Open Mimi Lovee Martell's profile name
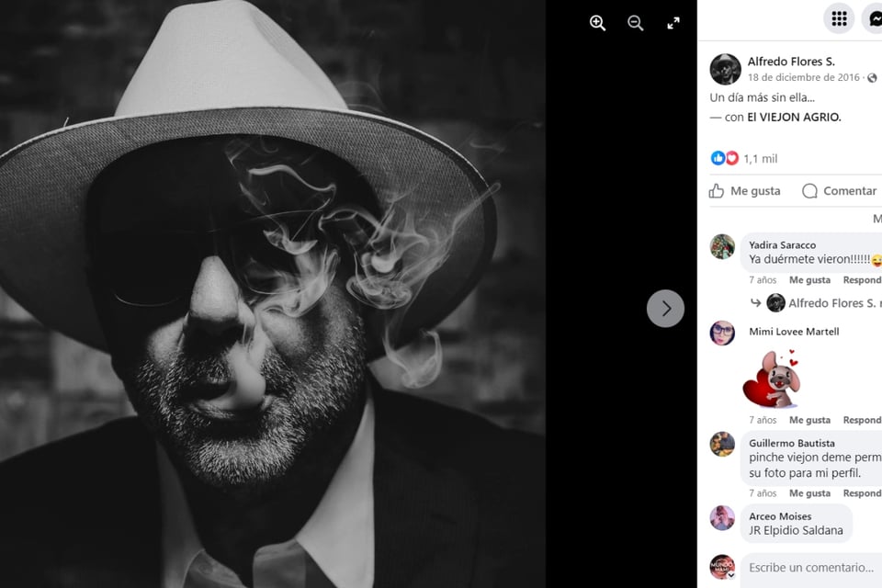 point(794,332)
